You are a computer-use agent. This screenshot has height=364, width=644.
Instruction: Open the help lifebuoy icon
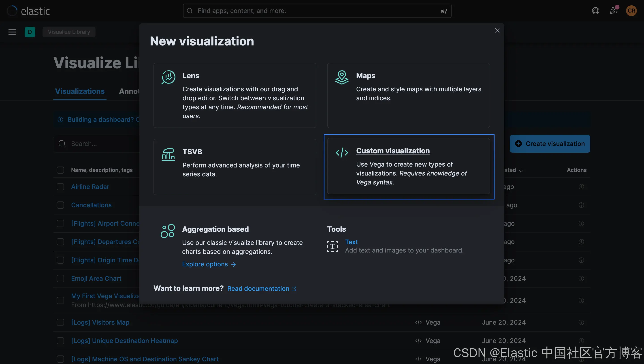click(596, 11)
